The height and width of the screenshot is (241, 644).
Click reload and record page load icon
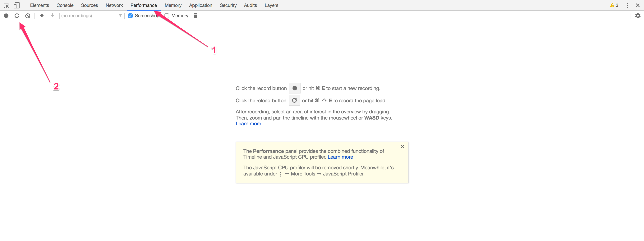[x=17, y=16]
